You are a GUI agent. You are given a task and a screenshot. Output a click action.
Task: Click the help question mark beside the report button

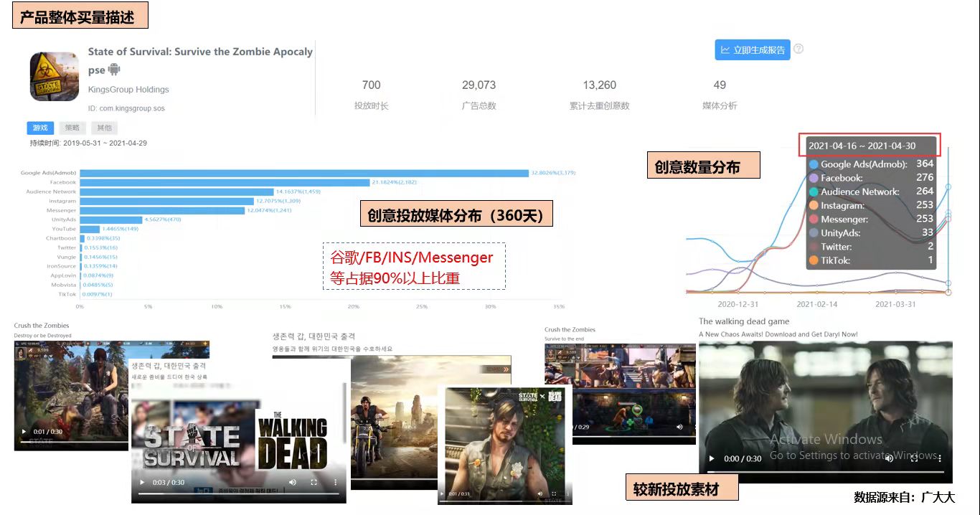(x=798, y=49)
